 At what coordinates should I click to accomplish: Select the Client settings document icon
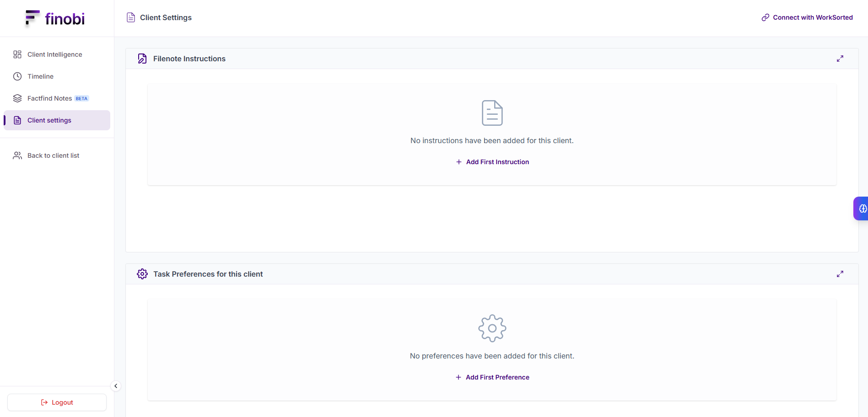[x=17, y=120]
